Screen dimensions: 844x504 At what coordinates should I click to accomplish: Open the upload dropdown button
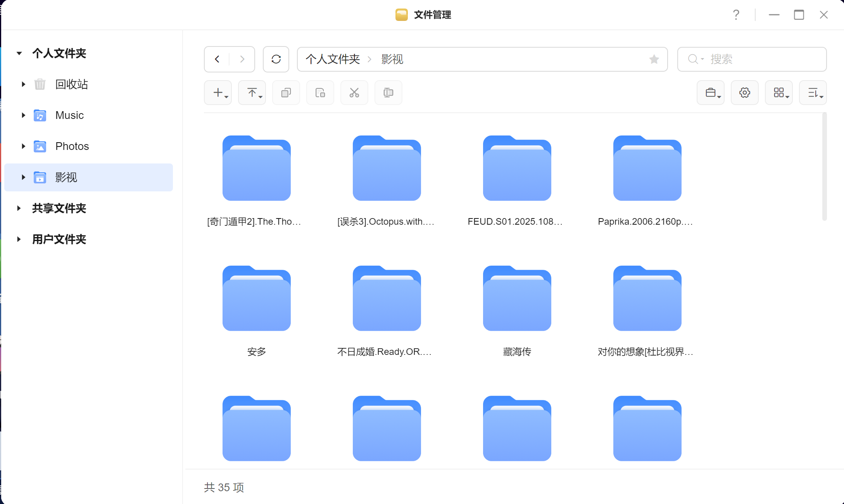pyautogui.click(x=252, y=93)
